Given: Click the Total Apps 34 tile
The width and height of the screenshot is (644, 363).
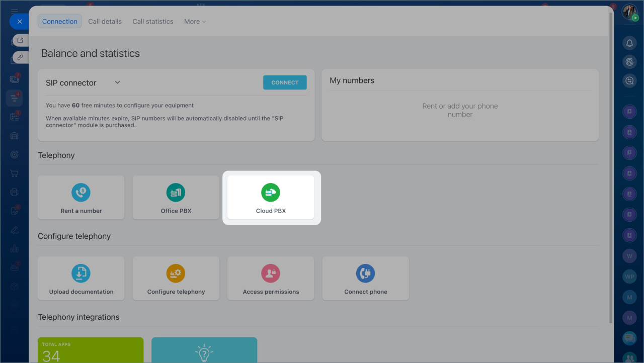Looking at the screenshot, I should point(91,350).
